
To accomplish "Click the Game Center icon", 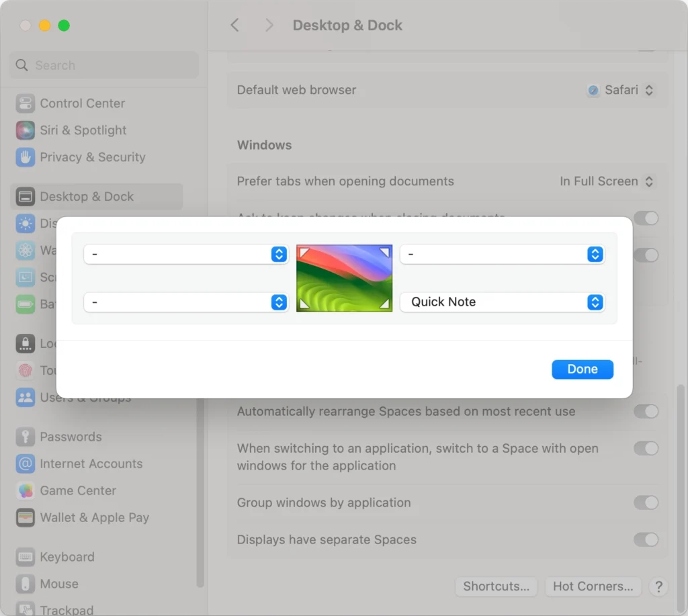I will click(x=25, y=490).
